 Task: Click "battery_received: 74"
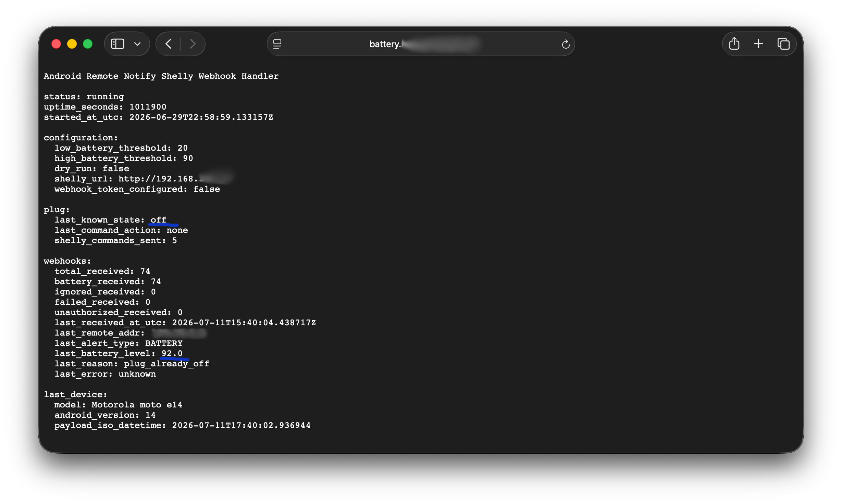click(x=108, y=281)
